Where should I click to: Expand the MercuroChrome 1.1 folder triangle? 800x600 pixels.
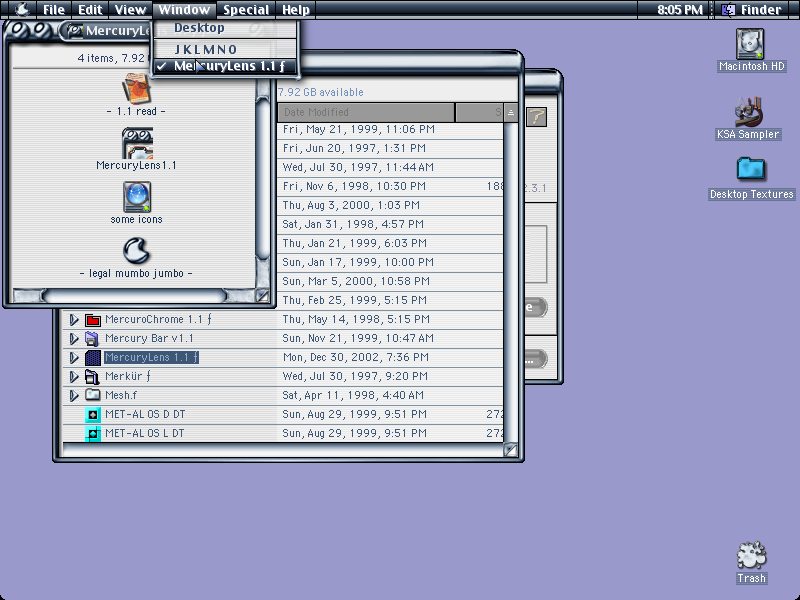point(74,320)
